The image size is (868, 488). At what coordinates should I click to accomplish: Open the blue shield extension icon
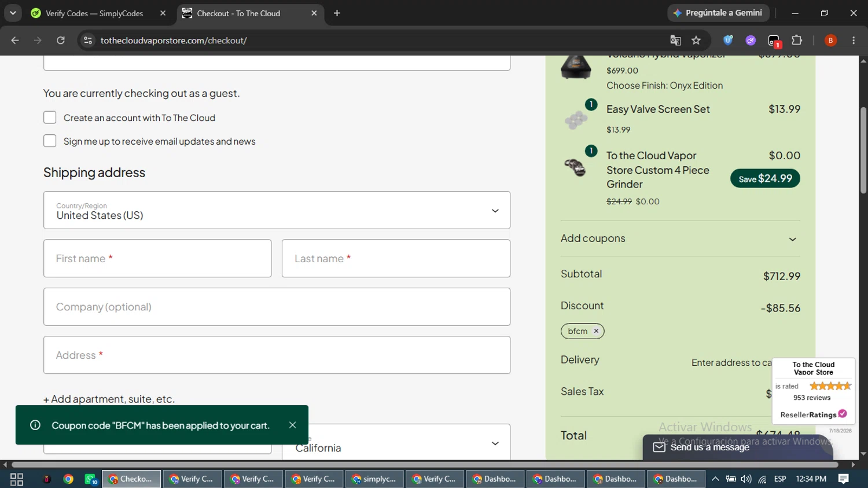point(728,41)
